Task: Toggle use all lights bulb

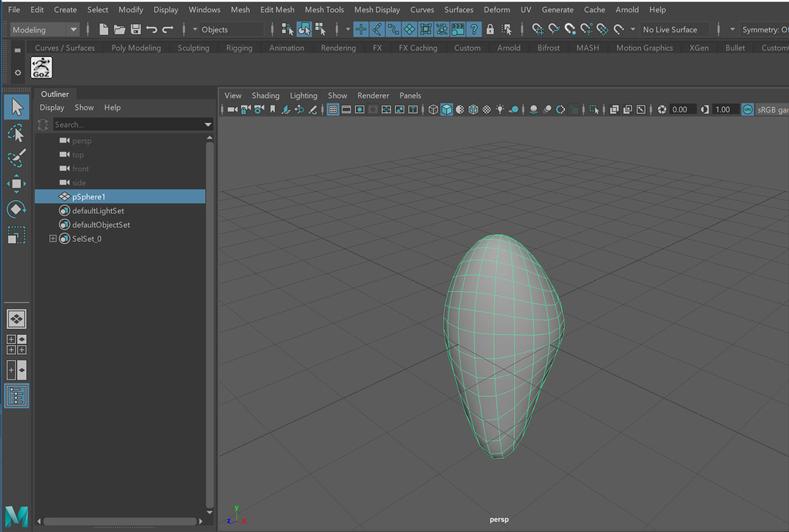Action: 499,109
